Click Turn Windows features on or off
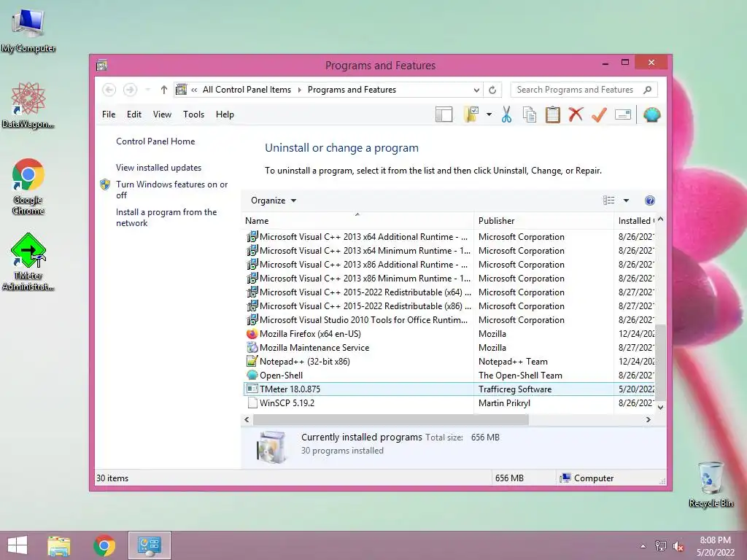 click(x=171, y=190)
